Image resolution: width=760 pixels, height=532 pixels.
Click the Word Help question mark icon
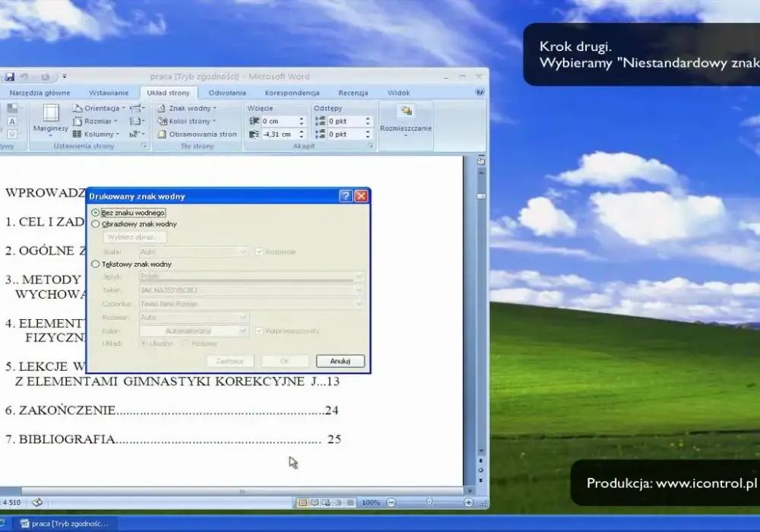click(480, 92)
